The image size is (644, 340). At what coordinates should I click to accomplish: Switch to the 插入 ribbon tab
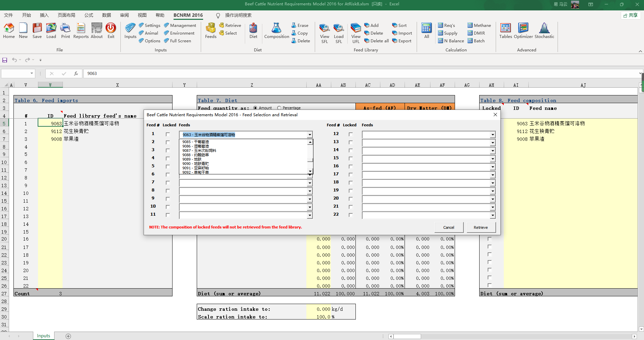coord(44,15)
